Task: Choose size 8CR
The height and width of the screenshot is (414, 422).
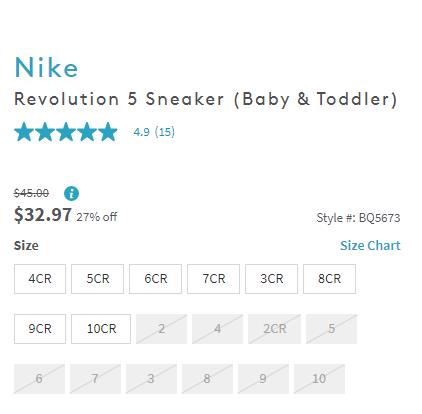Action: coord(330,279)
